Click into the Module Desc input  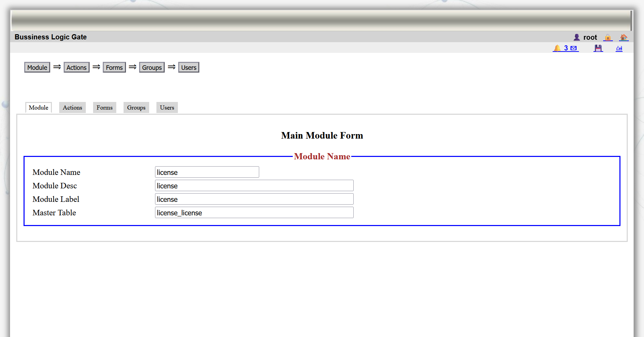point(254,186)
